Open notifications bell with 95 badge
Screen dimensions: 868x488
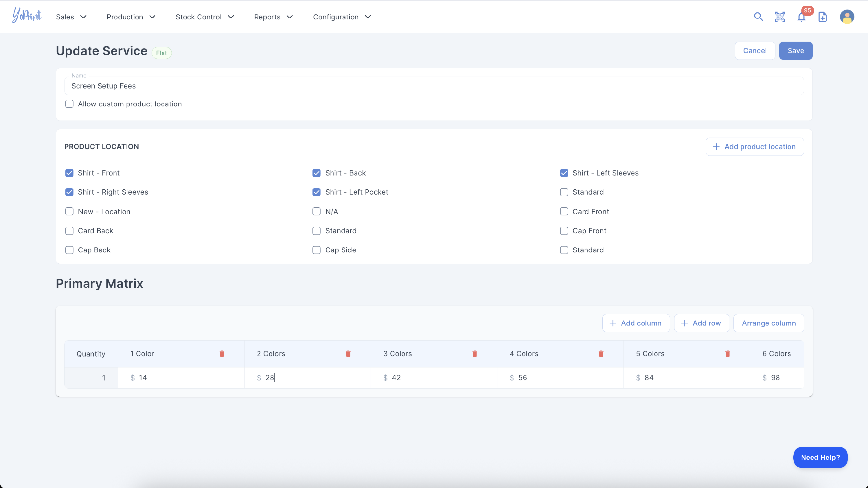point(801,17)
